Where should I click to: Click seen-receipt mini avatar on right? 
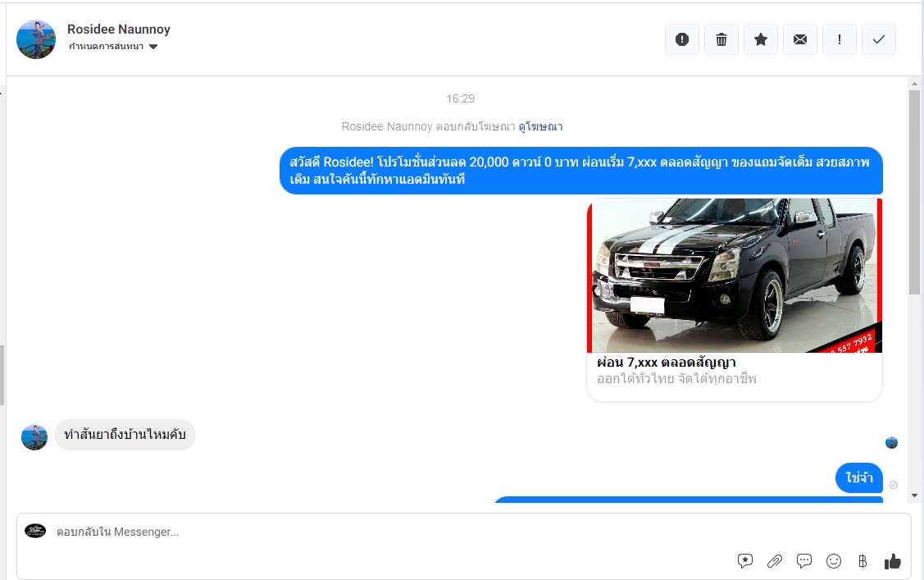tap(891, 443)
